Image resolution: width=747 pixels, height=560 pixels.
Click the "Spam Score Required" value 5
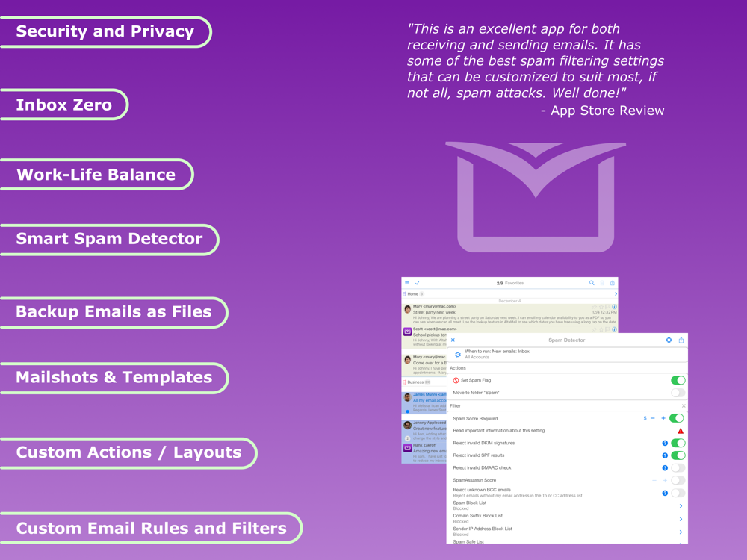pyautogui.click(x=645, y=419)
